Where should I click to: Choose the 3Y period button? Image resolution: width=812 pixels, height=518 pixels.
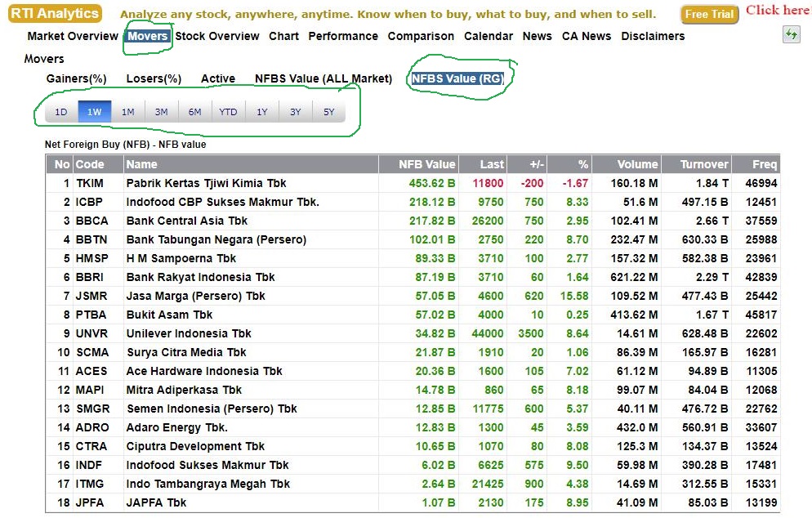pyautogui.click(x=295, y=112)
